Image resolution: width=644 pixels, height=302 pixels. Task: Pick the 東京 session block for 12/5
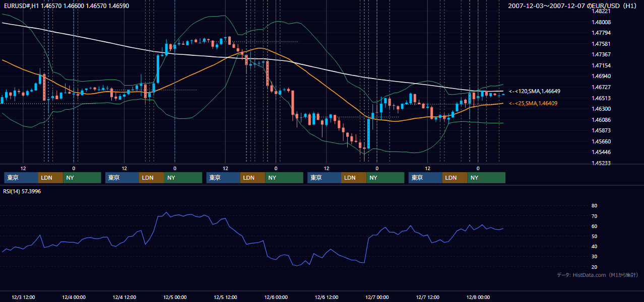[223, 178]
